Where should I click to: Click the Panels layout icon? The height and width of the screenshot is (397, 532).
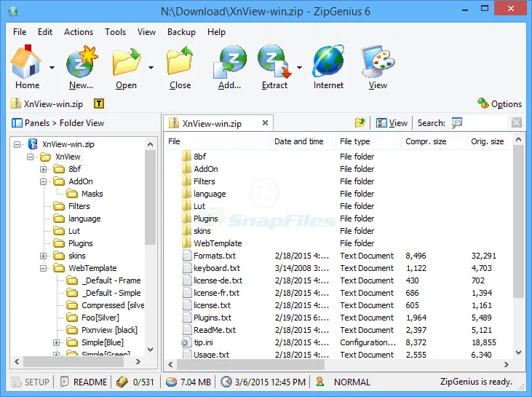pos(17,123)
